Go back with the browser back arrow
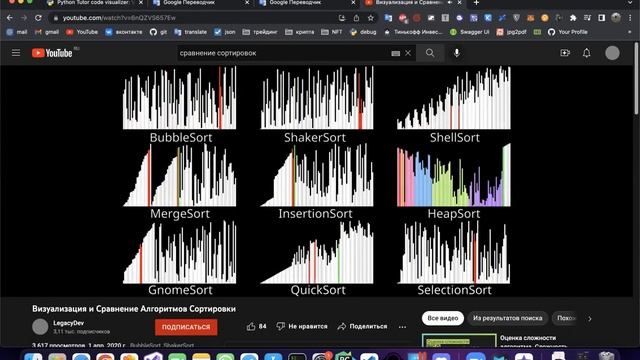The image size is (640, 360). (x=9, y=18)
